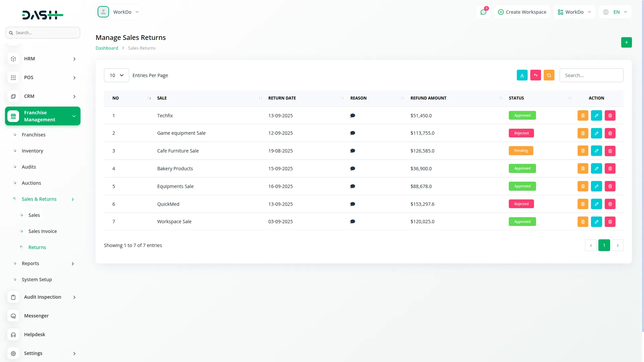Click the green add sales return button
This screenshot has height=362, width=644.
tap(626, 43)
